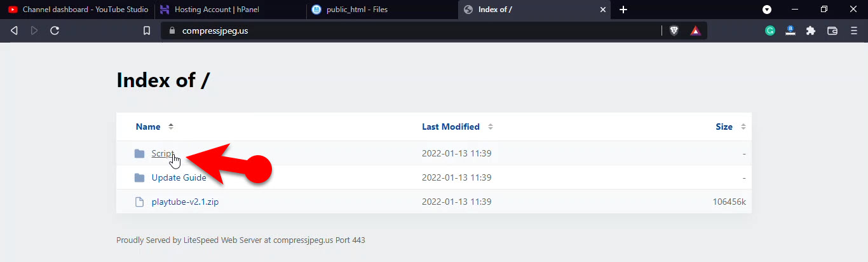Click the Brave Rewards triangle icon
The width and height of the screenshot is (868, 262).
pyautogui.click(x=696, y=31)
